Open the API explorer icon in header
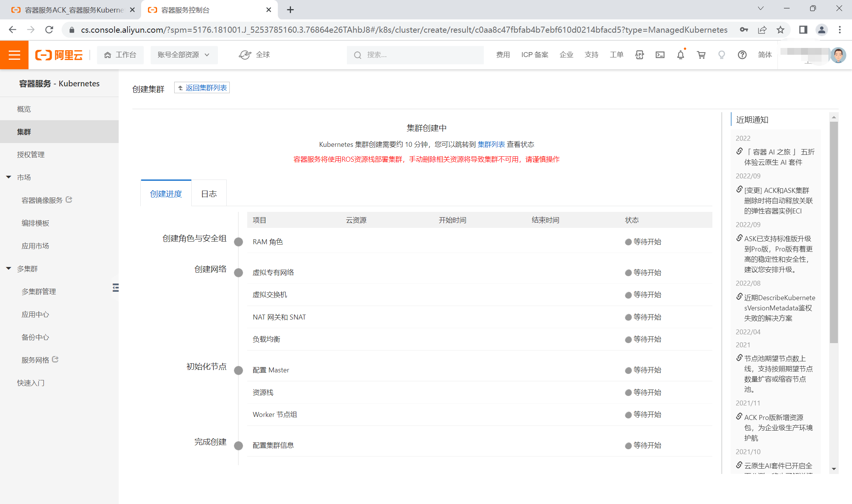The image size is (852, 504). tap(639, 55)
